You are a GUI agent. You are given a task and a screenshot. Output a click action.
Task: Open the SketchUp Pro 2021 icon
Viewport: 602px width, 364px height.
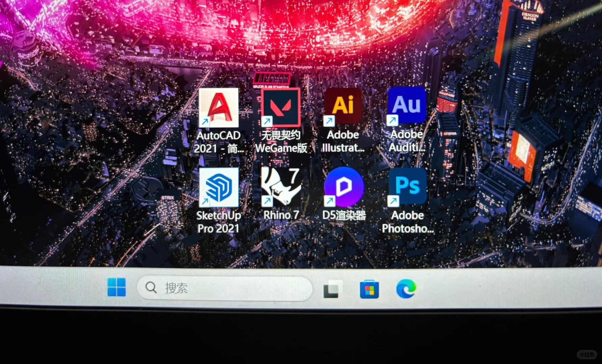pos(219,187)
